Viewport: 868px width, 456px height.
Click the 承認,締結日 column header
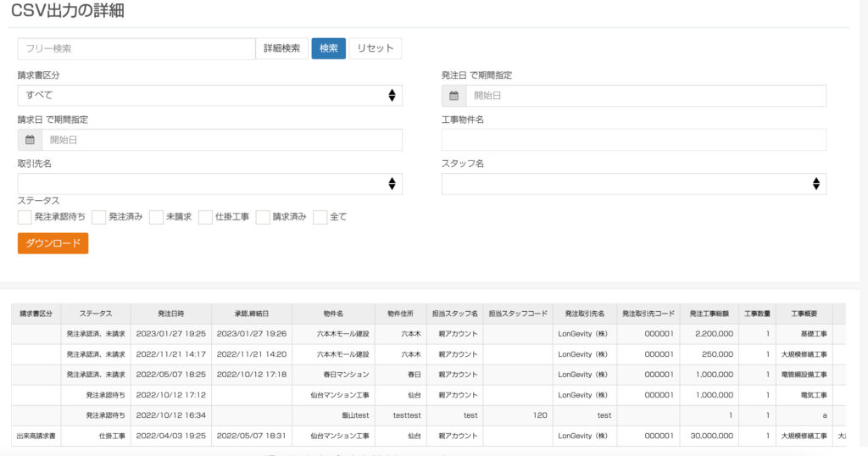point(252,314)
